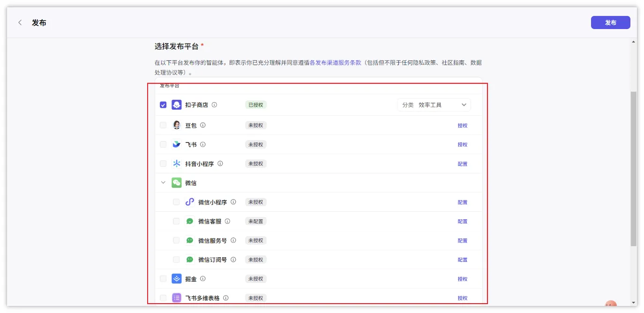Open info icon beside 掘金
This screenshot has width=644, height=313.
click(203, 278)
